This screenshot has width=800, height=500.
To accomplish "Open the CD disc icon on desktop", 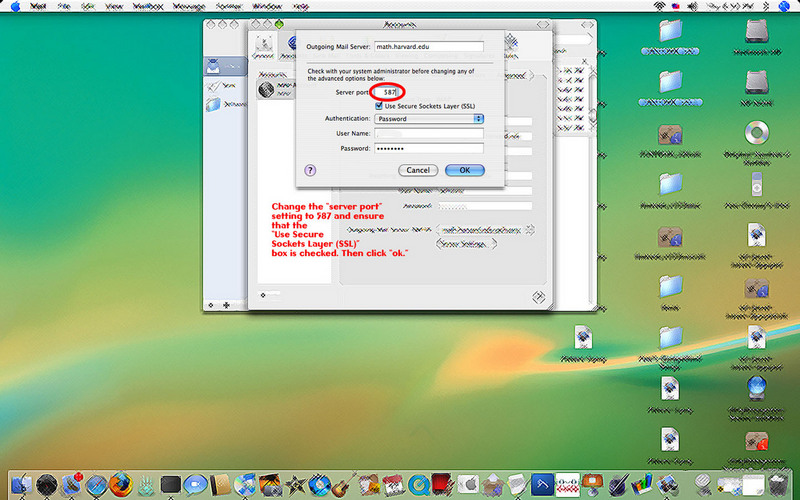I will pyautogui.click(x=756, y=133).
